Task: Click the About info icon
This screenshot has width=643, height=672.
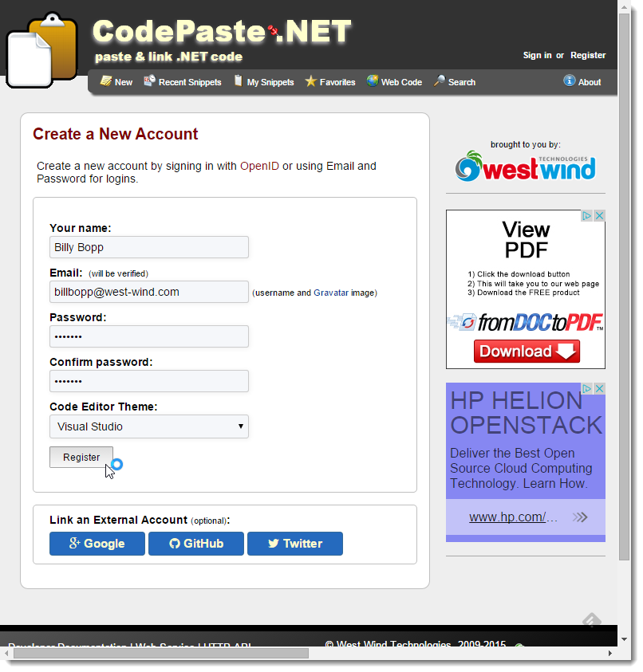Action: point(570,81)
